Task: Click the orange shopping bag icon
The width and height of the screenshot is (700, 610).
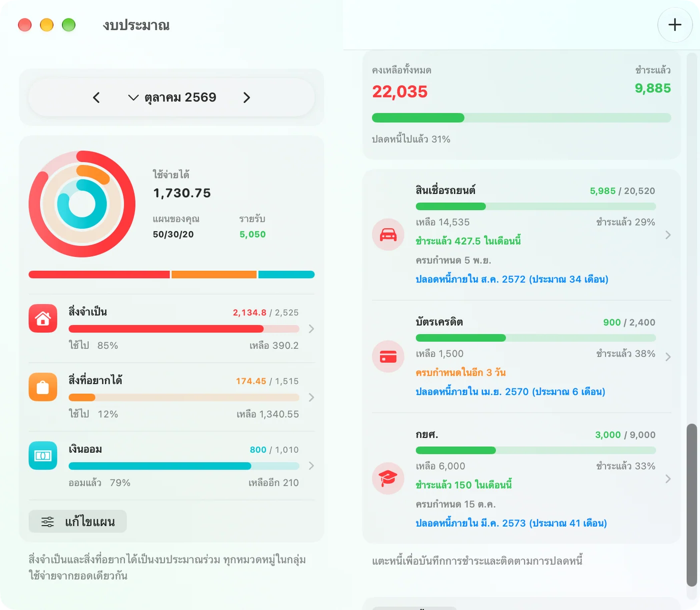Action: coord(43,387)
